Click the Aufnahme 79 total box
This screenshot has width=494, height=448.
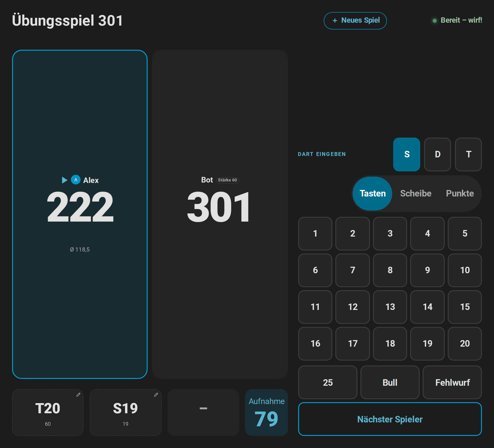tap(266, 413)
